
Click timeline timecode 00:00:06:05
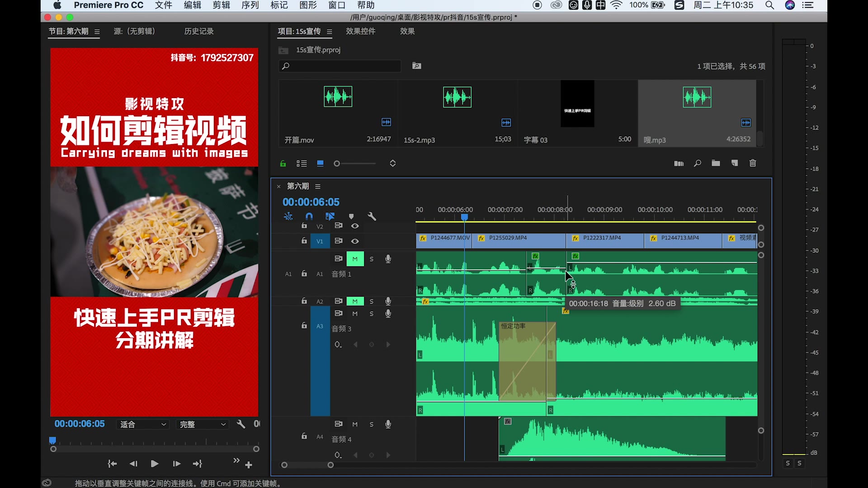click(x=311, y=202)
